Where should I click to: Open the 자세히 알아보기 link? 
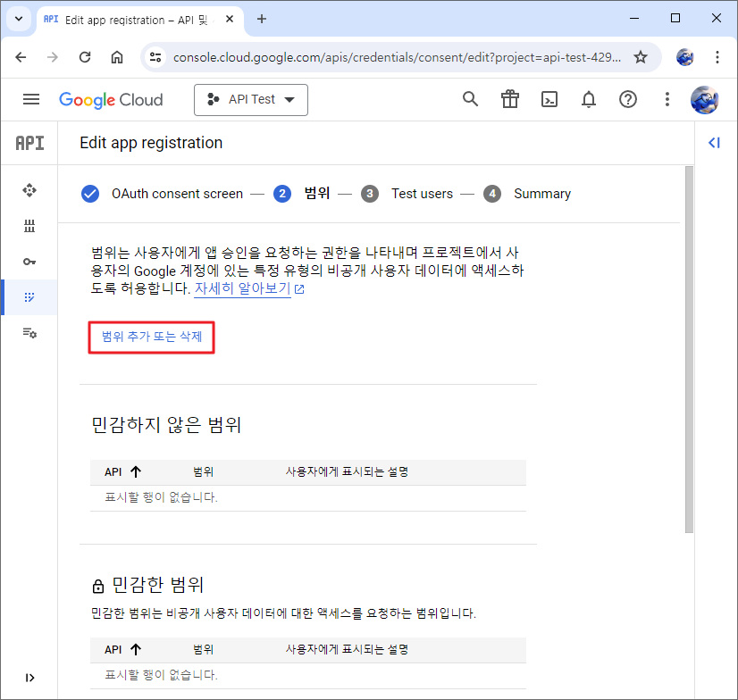coord(249,288)
